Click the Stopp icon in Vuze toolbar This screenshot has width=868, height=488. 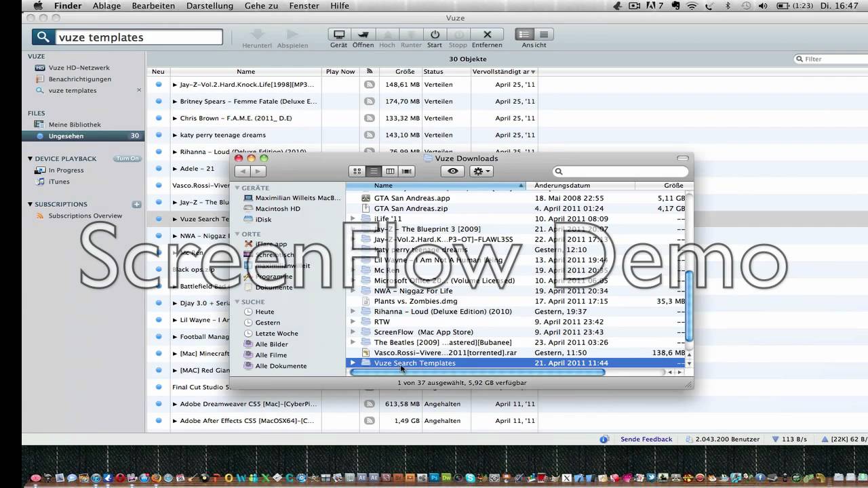tap(458, 35)
